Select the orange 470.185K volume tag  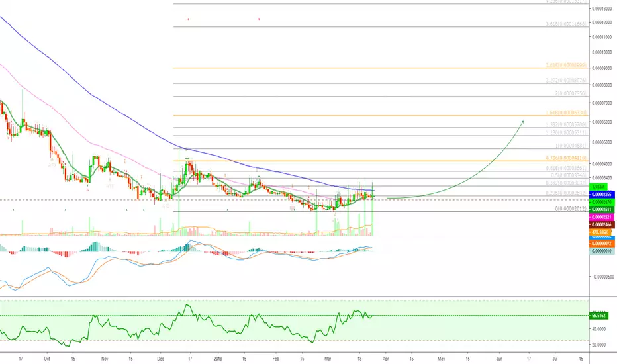[x=600, y=232]
